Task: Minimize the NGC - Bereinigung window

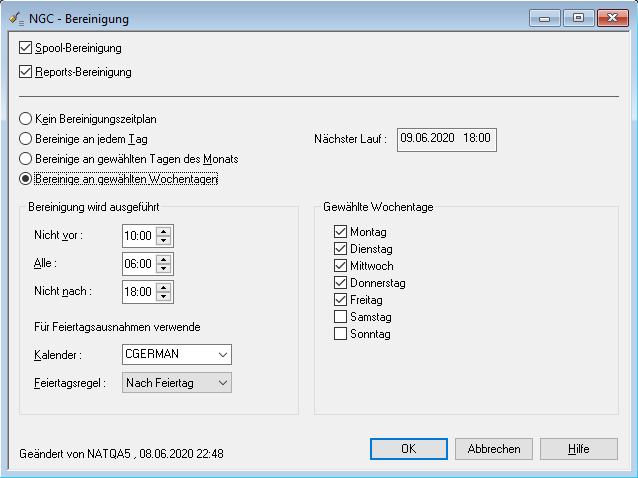Action: coord(544,18)
